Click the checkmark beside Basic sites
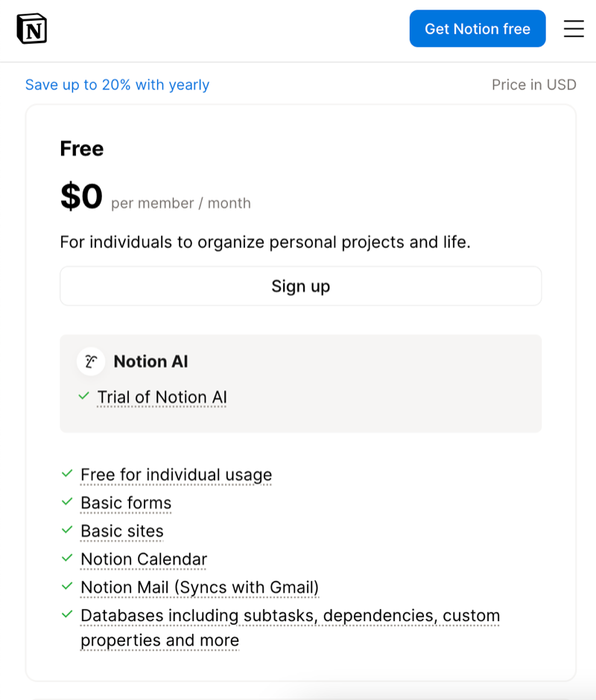This screenshot has width=596, height=700. coord(66,530)
